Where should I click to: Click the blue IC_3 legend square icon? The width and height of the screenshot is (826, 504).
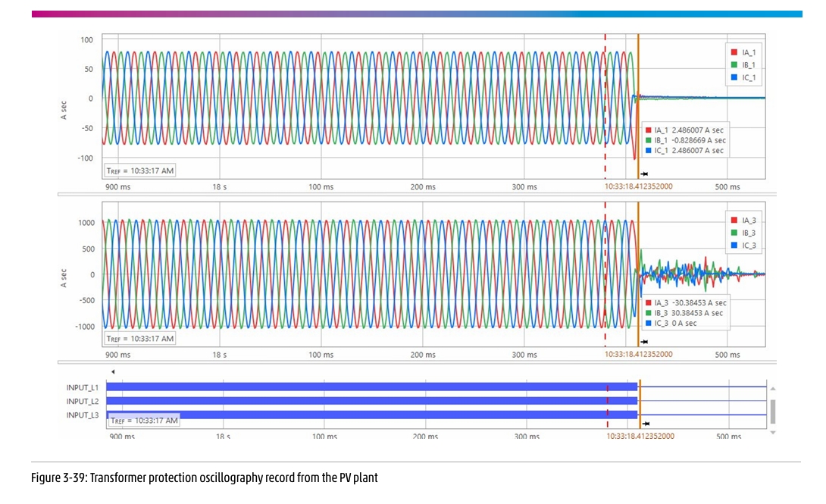pyautogui.click(x=734, y=246)
